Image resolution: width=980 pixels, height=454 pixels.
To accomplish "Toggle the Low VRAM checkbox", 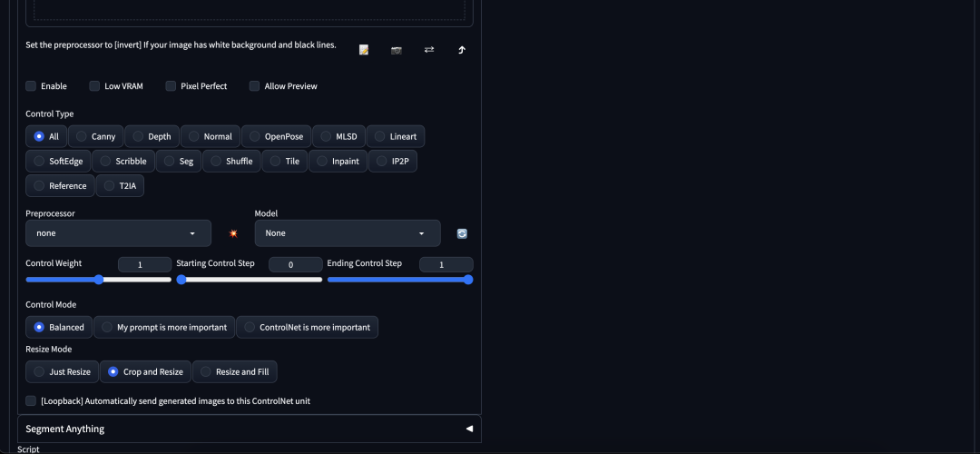I will (x=94, y=85).
